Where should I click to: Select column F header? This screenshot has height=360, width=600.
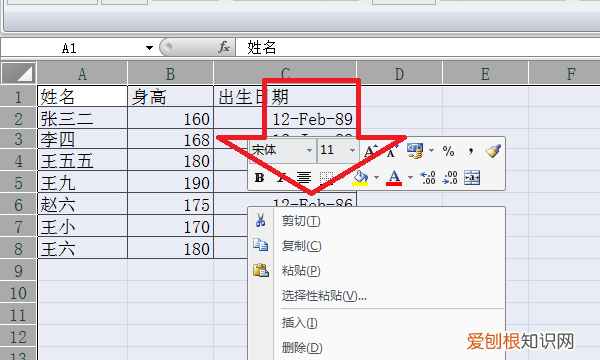point(564,73)
